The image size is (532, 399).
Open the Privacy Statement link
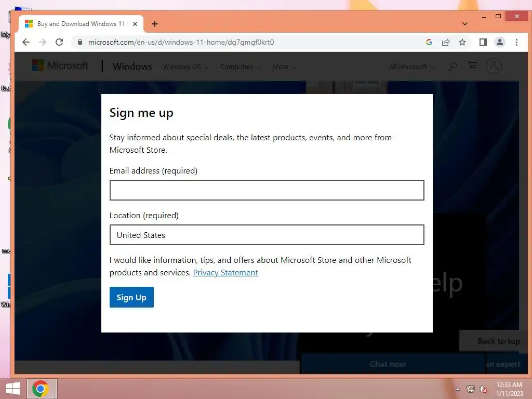point(225,272)
